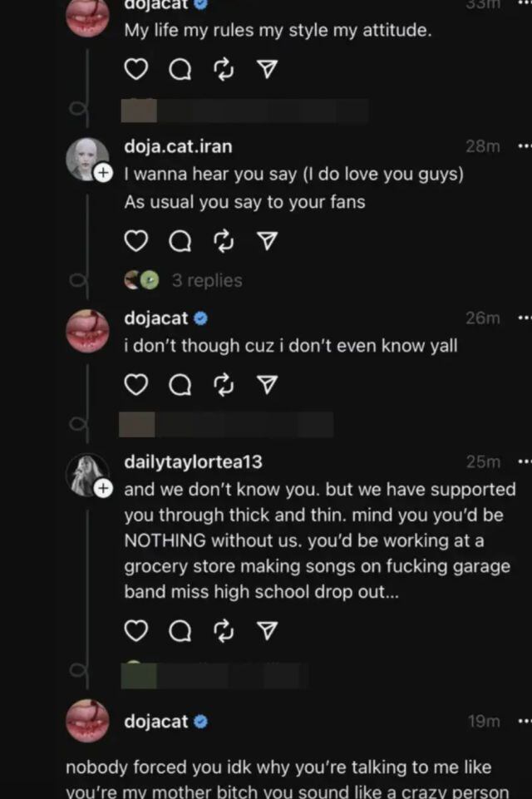Open more options for dailytaylortea13's post

pyautogui.click(x=523, y=461)
